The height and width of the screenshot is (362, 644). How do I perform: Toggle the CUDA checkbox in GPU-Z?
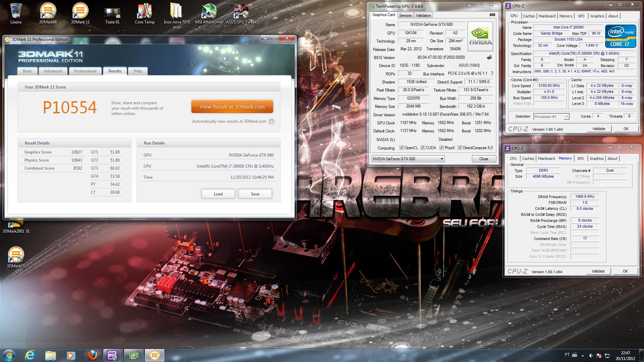coord(423,148)
